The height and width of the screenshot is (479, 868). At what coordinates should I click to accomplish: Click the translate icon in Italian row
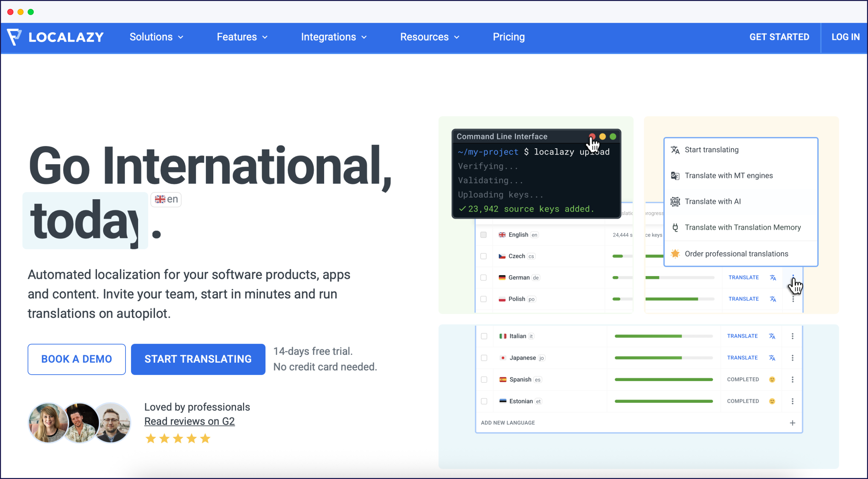(772, 337)
